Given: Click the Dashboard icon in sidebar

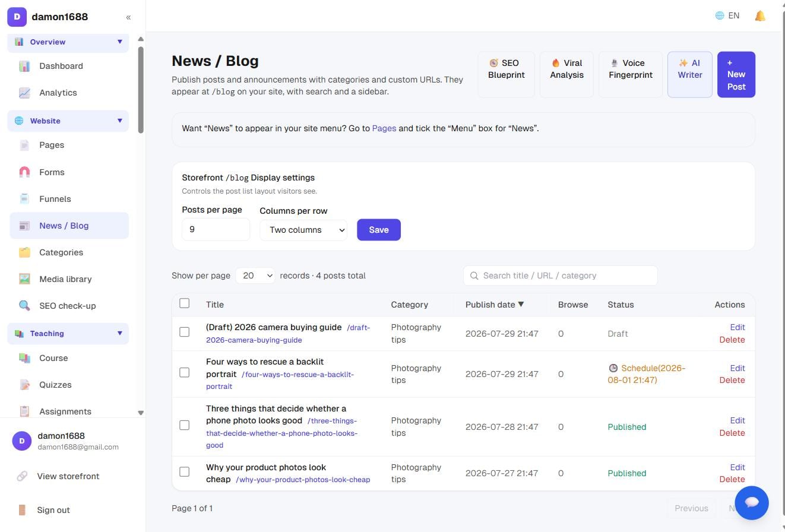Looking at the screenshot, I should (24, 66).
